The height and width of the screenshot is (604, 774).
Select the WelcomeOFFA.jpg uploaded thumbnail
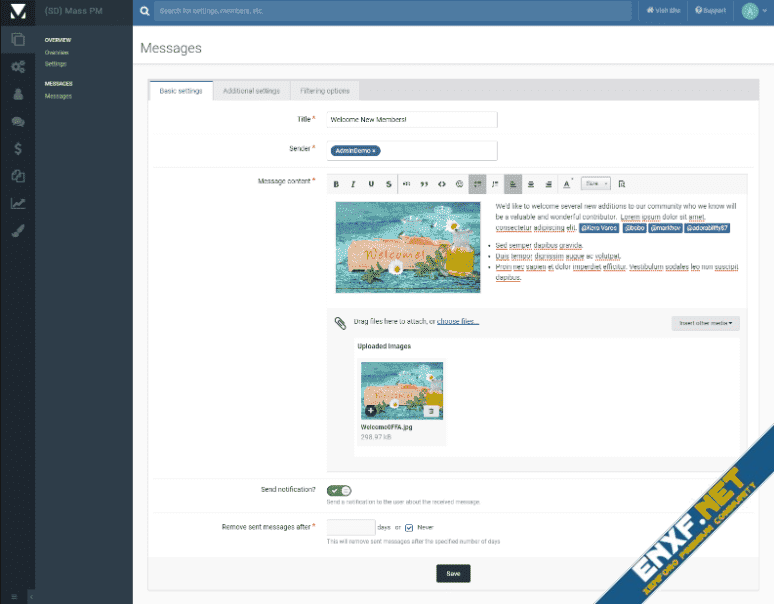point(402,390)
